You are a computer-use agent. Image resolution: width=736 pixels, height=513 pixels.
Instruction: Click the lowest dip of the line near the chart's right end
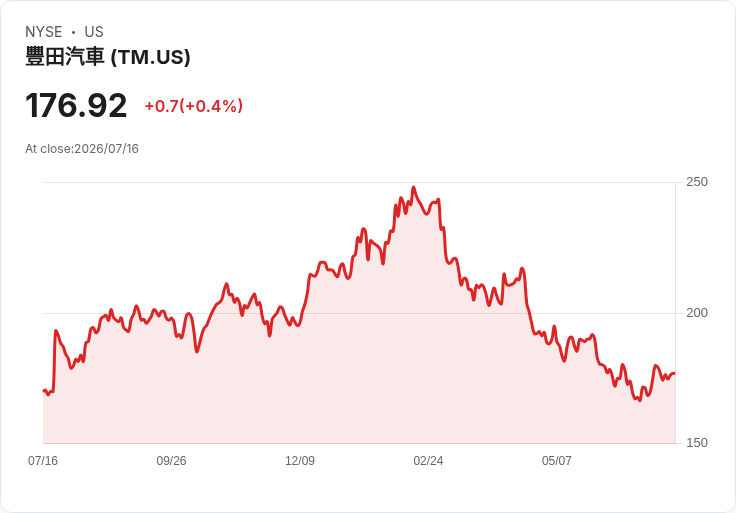tap(639, 400)
